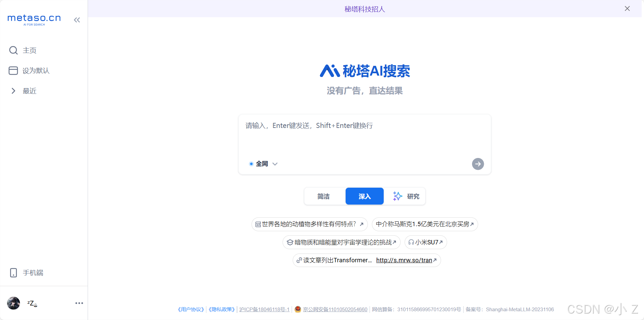
Task: Open suggestion 中介称马斯克1.5亿美元在北京买房
Action: [x=425, y=224]
